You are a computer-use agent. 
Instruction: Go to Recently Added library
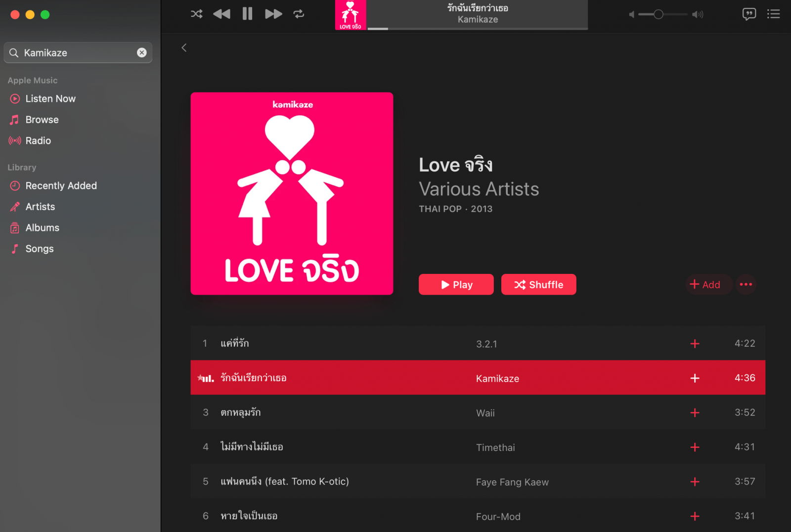pyautogui.click(x=61, y=186)
